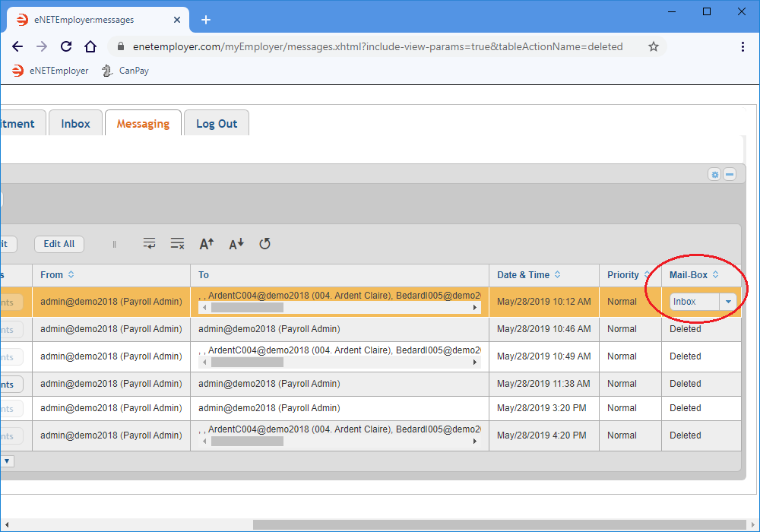Decrease font size with A-down icon
This screenshot has height=532, width=760.
tap(236, 244)
